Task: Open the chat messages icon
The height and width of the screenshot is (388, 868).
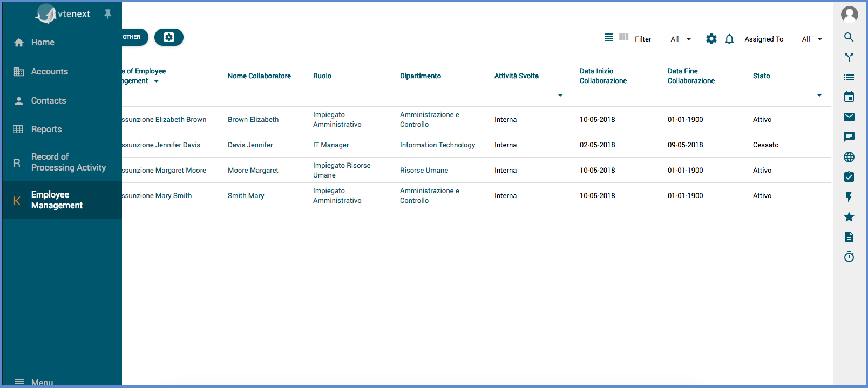Action: coord(849,137)
